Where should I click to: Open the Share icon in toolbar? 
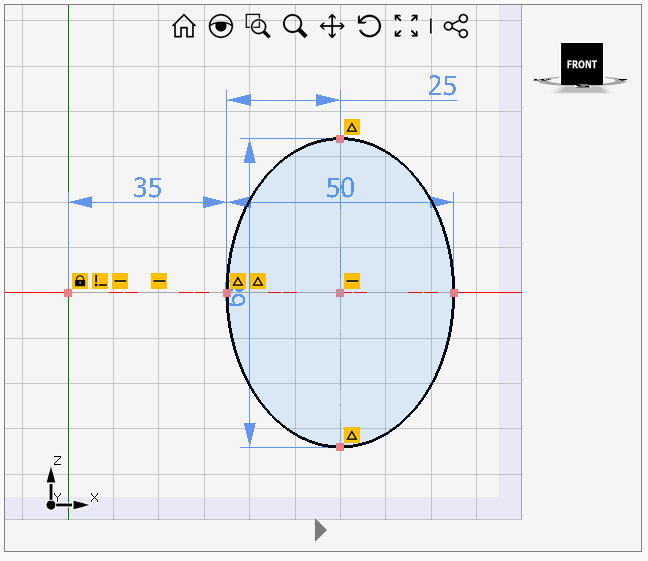click(456, 27)
